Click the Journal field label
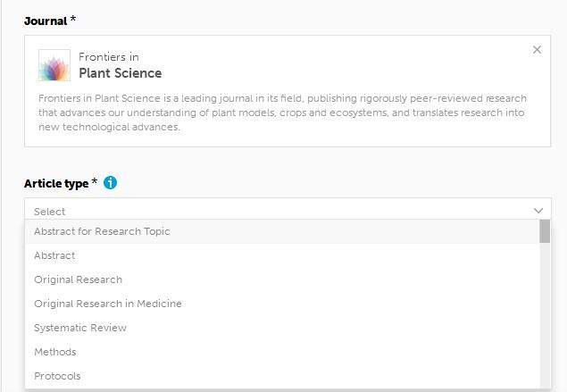Viewport: 567px width, 392px height. [x=46, y=21]
